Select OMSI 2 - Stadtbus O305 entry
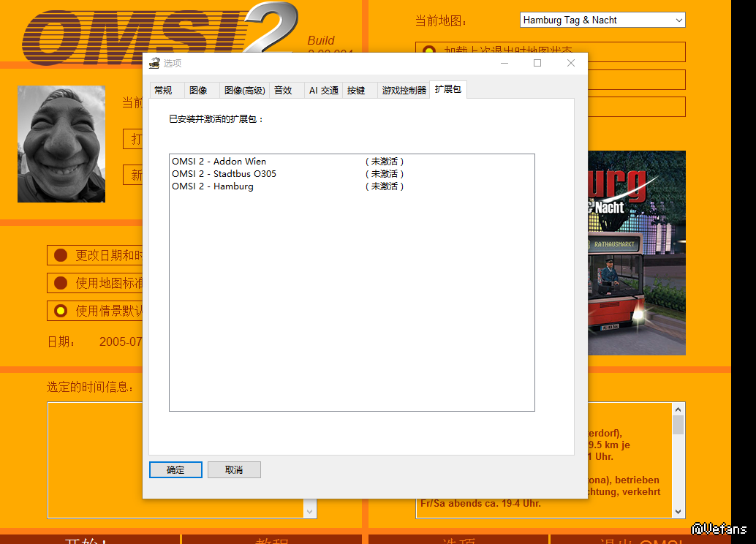Viewport: 756px width, 544px height. 352,173
